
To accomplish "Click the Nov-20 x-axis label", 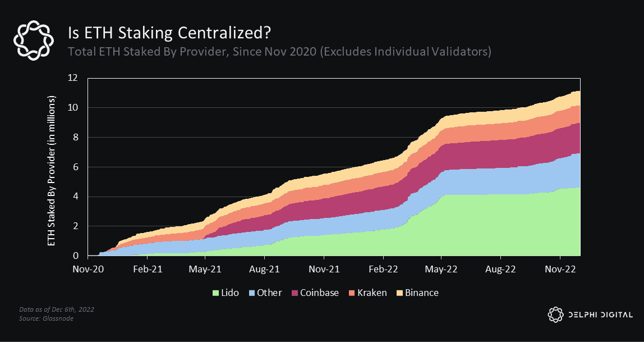I will (x=88, y=269).
